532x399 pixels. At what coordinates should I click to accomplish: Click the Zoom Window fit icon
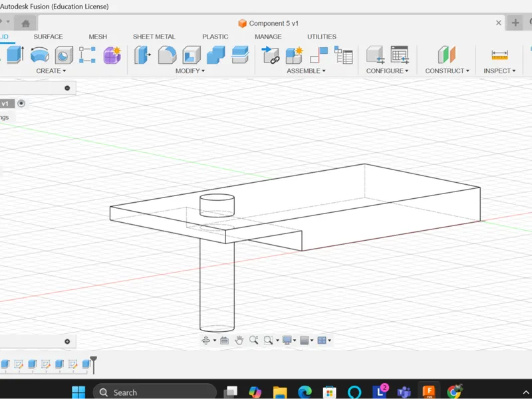coord(268,340)
